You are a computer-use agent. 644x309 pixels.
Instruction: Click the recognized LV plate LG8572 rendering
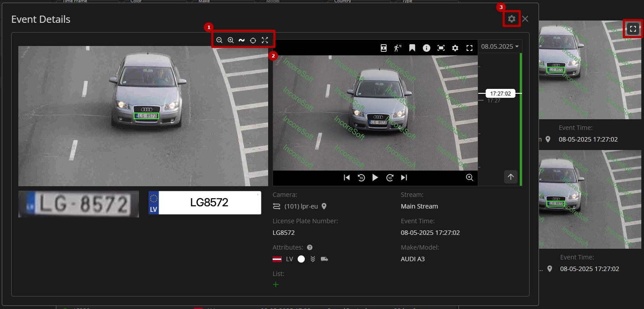coord(205,203)
